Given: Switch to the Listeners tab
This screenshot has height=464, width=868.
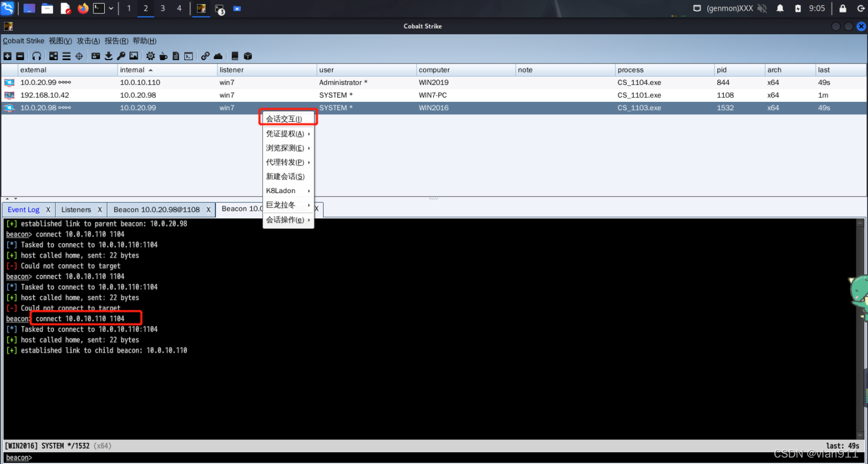Looking at the screenshot, I should pos(76,210).
